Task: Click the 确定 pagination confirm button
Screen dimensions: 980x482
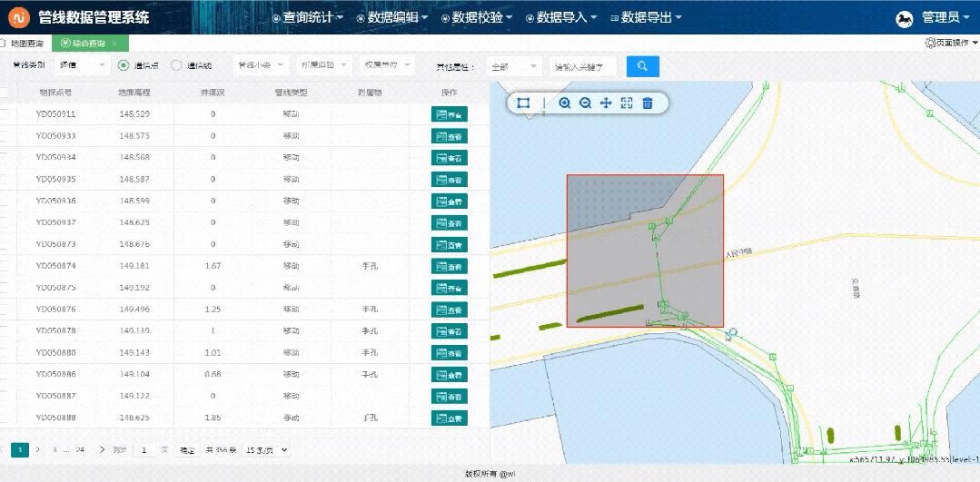Action: coord(186,449)
